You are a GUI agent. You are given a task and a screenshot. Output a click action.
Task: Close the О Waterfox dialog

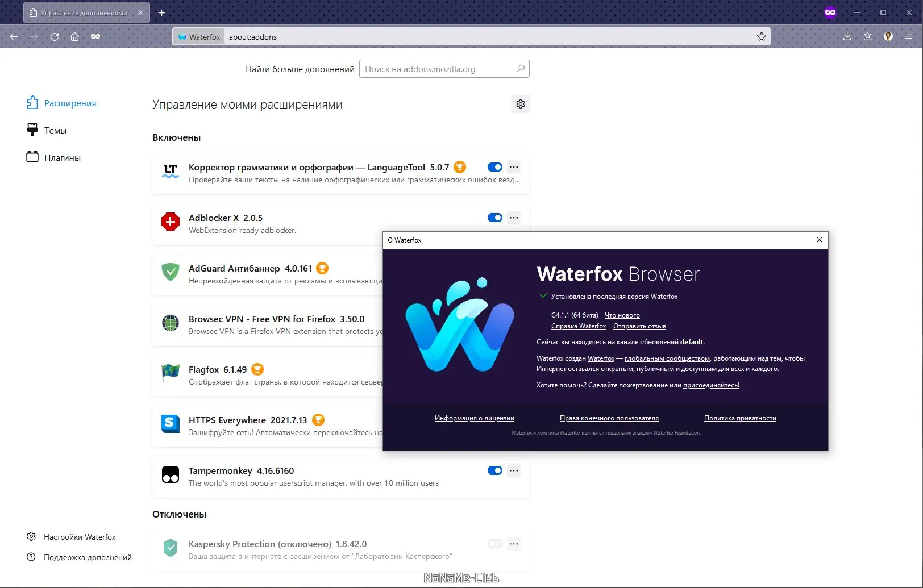pyautogui.click(x=820, y=240)
